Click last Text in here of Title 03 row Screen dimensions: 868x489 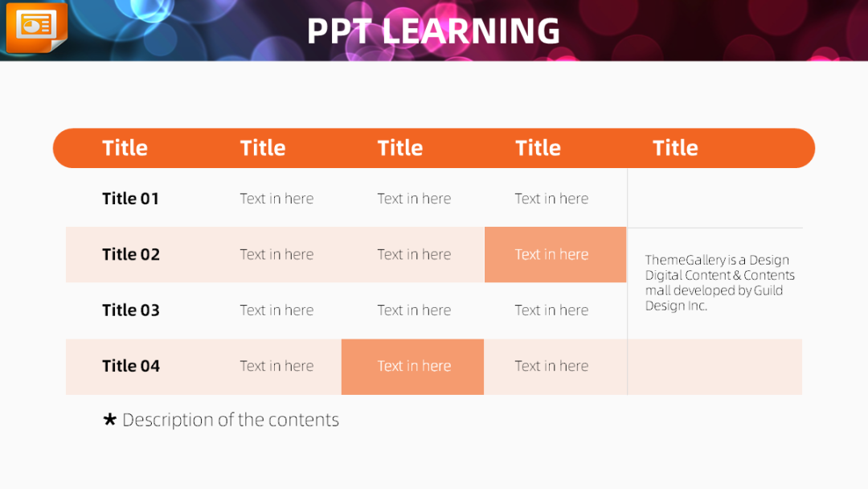[x=551, y=310]
